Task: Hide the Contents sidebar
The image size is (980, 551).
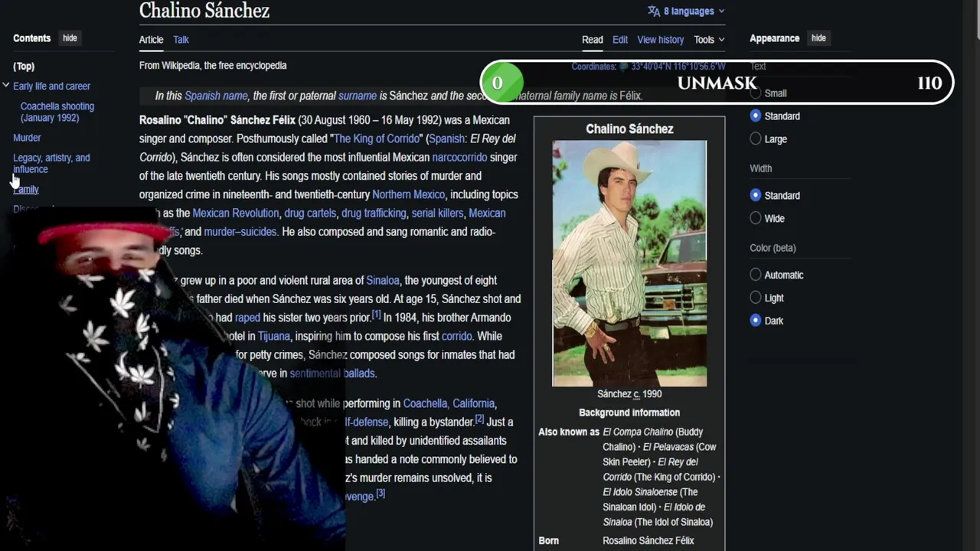Action: (70, 38)
